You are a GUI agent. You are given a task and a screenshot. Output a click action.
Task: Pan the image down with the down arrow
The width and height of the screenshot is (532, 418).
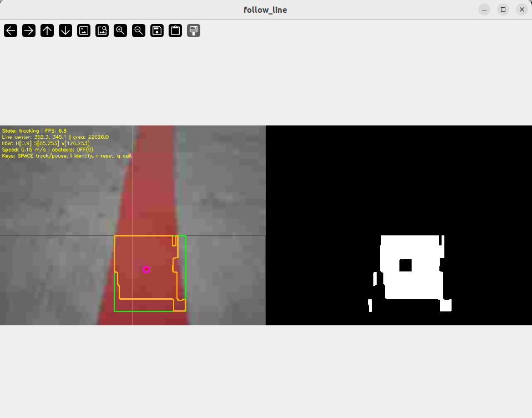[x=65, y=31]
